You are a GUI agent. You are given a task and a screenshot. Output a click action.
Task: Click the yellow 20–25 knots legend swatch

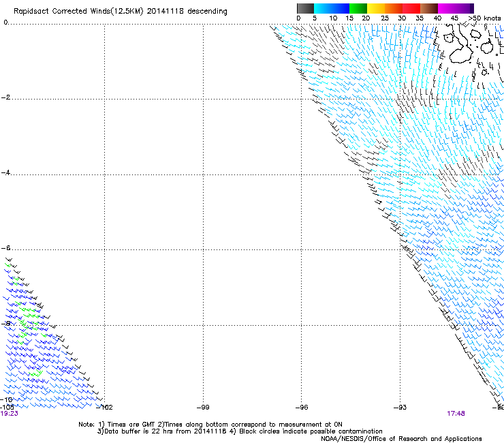[x=376, y=8]
